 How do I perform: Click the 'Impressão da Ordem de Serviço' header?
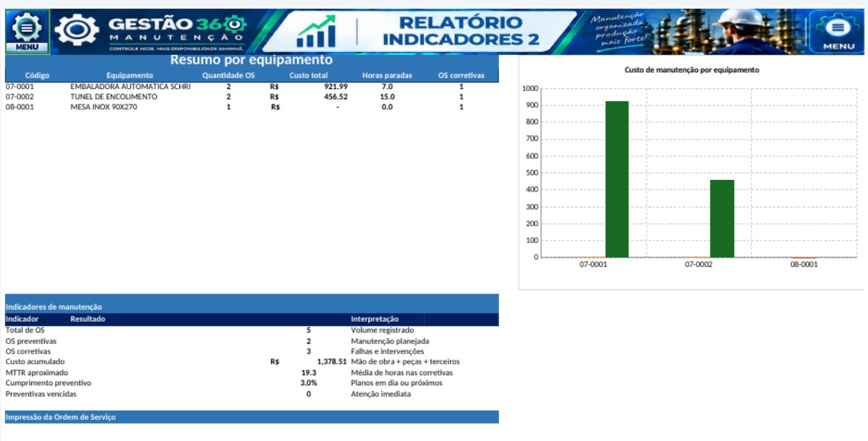[x=61, y=417]
